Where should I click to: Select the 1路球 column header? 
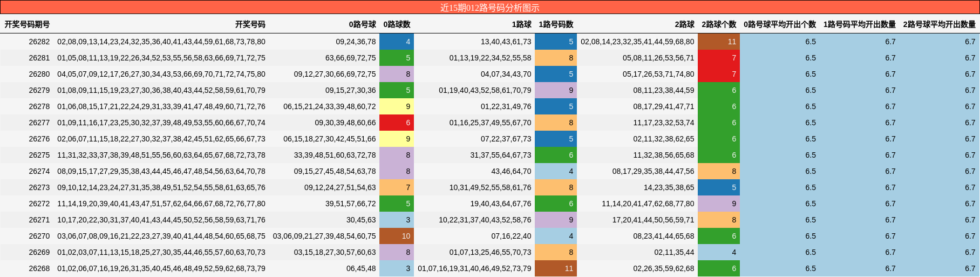[x=522, y=24]
